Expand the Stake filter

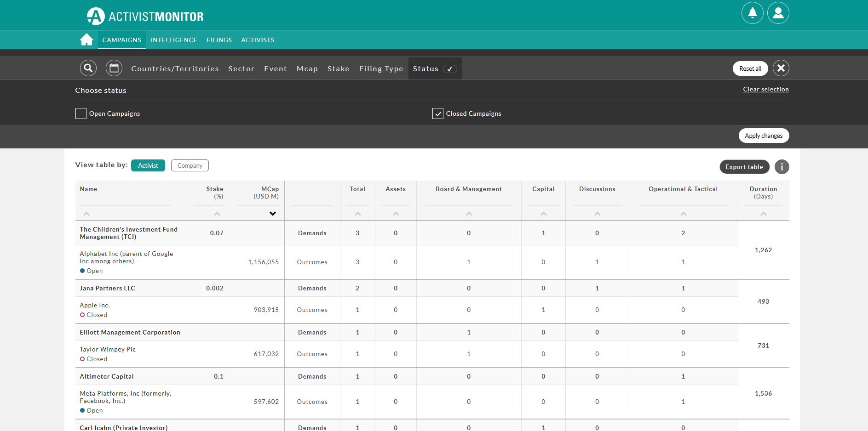[x=339, y=68]
